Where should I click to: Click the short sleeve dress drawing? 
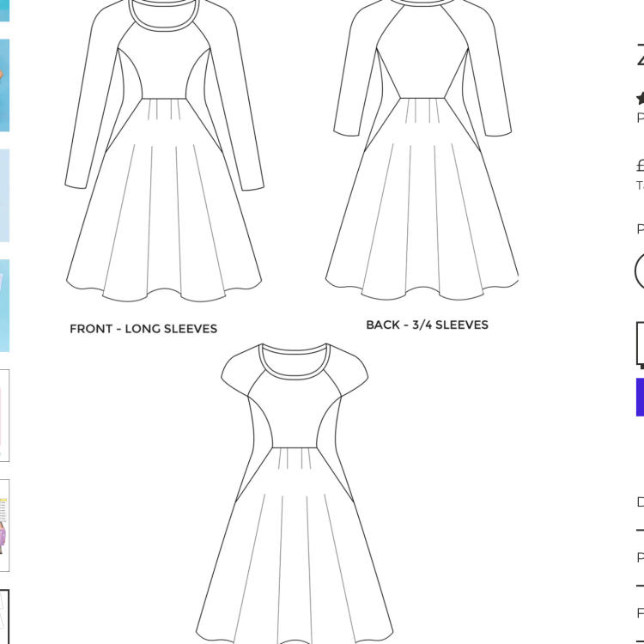coord(295,489)
